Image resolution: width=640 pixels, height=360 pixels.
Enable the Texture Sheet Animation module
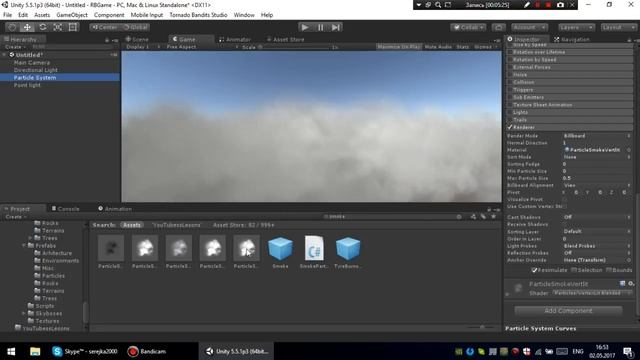pyautogui.click(x=510, y=105)
